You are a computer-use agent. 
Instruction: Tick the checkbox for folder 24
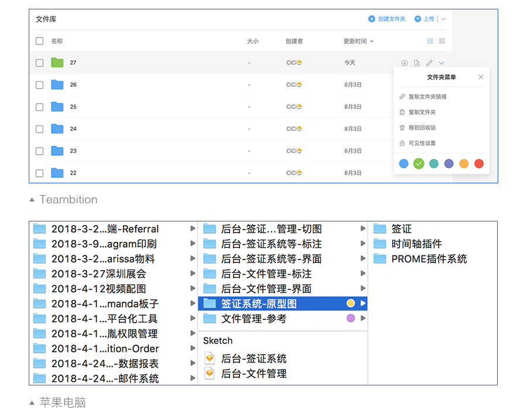[40, 129]
